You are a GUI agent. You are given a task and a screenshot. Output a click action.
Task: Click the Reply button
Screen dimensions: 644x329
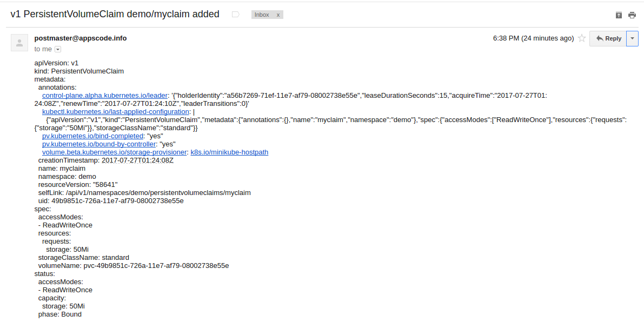pyautogui.click(x=608, y=38)
